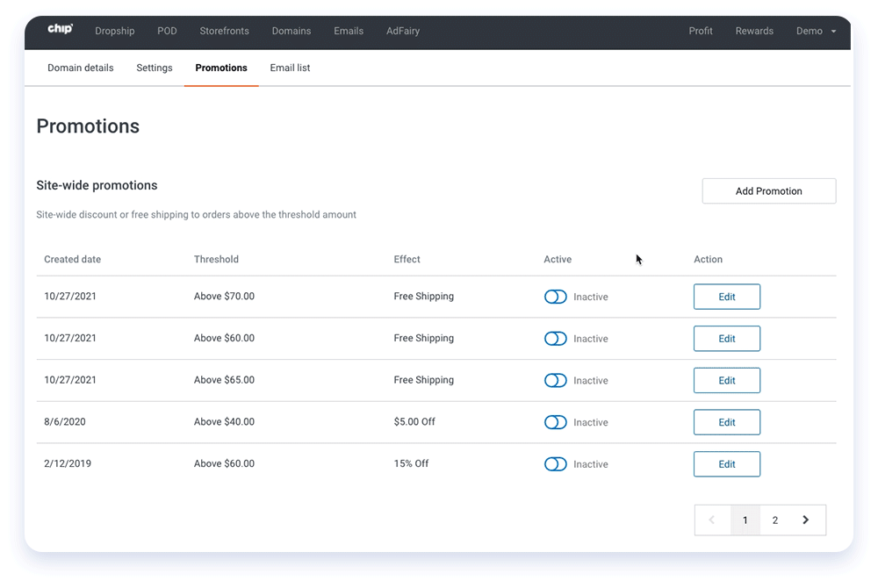Click the Add Promotion button
Image resolution: width=878 pixels, height=588 pixels.
tap(768, 190)
